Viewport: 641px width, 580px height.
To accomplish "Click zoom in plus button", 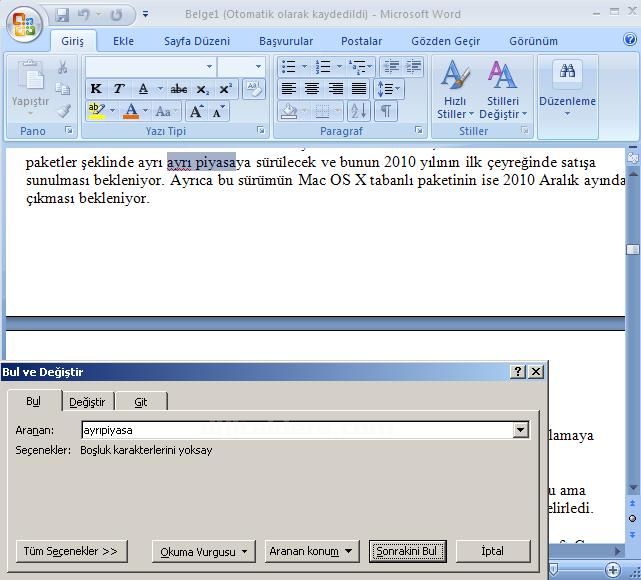I will pos(612,569).
